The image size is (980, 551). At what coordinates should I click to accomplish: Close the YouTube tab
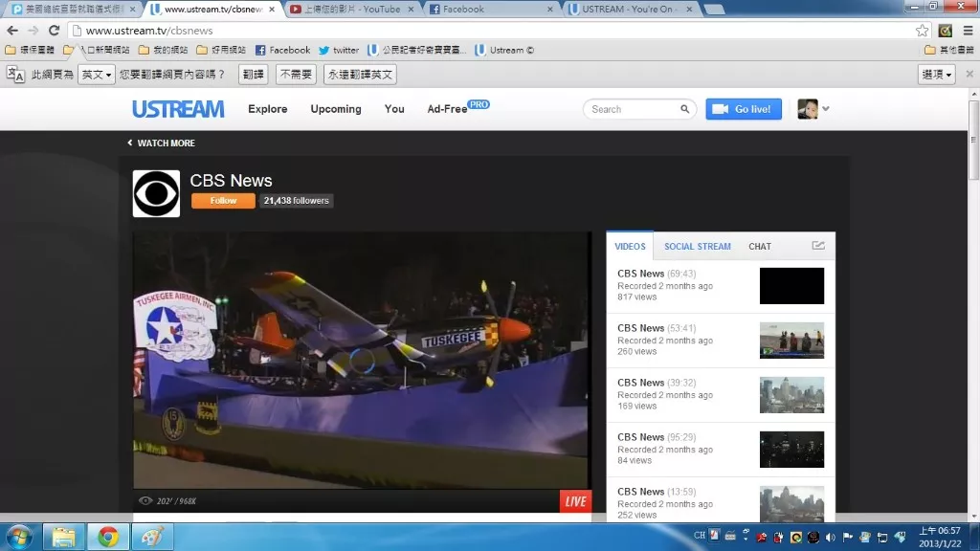coord(411,10)
